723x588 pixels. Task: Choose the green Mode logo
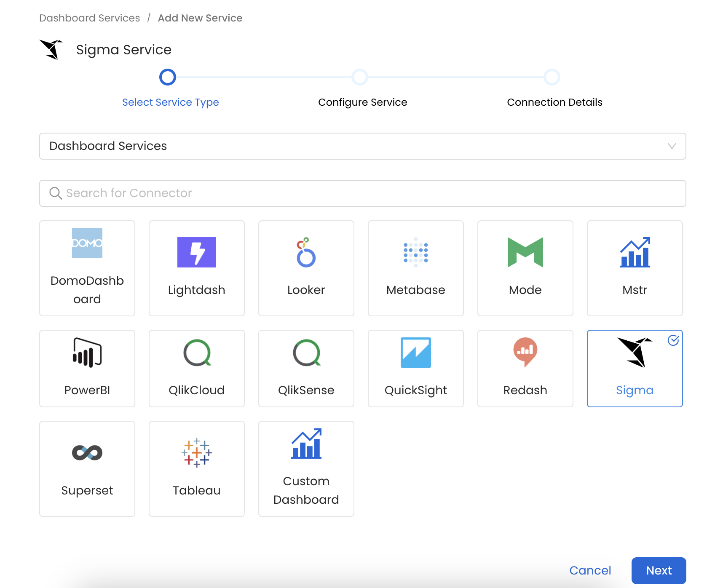(x=525, y=252)
